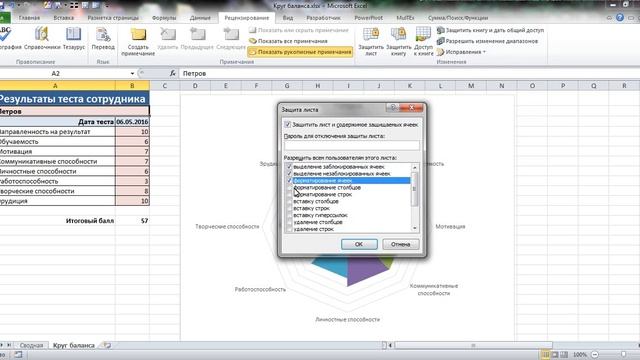Click cell with Итоговый балл value 57
Screen dimensions: 640x360
[132, 221]
